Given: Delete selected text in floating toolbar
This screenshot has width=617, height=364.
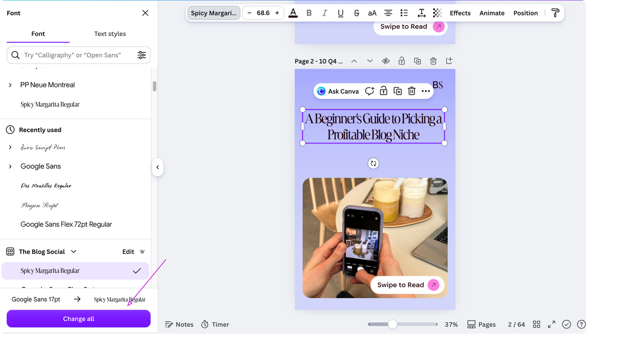Looking at the screenshot, I should (x=412, y=91).
